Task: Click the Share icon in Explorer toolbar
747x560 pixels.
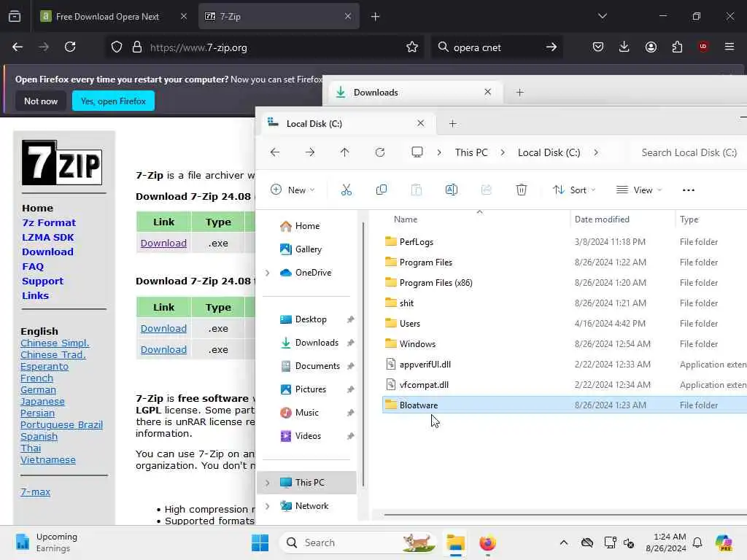Action: [x=486, y=190]
